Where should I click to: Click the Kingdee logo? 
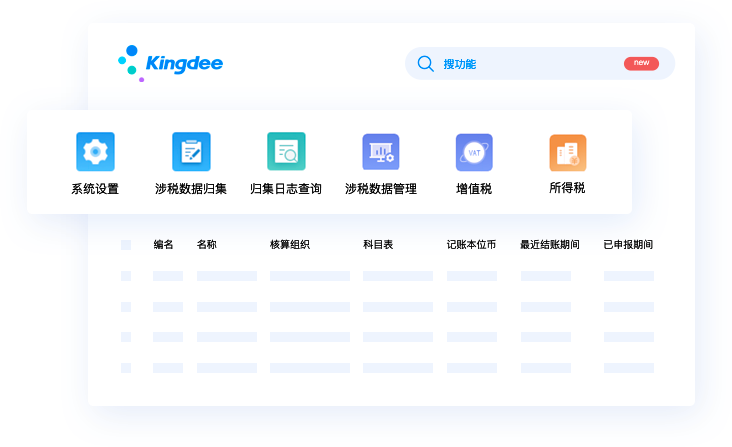171,63
